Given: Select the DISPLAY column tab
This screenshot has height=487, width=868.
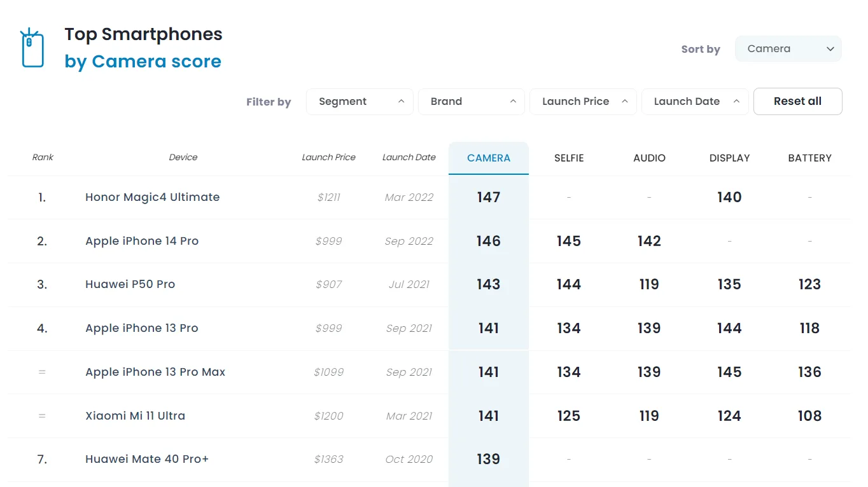Looking at the screenshot, I should click(x=729, y=158).
